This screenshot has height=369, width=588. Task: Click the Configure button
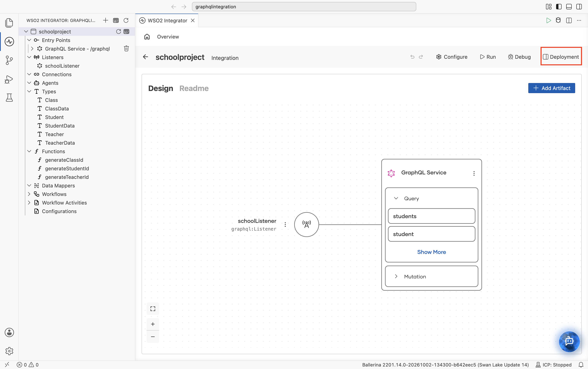tap(451, 57)
